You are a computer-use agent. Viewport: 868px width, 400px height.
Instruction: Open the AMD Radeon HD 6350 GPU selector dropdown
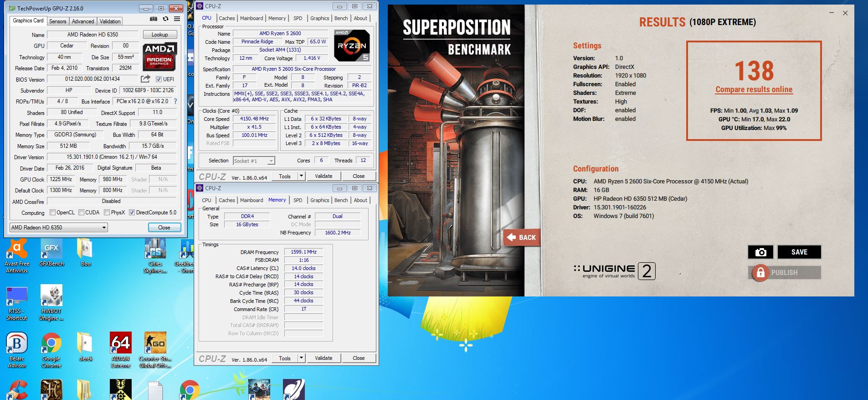pos(59,228)
